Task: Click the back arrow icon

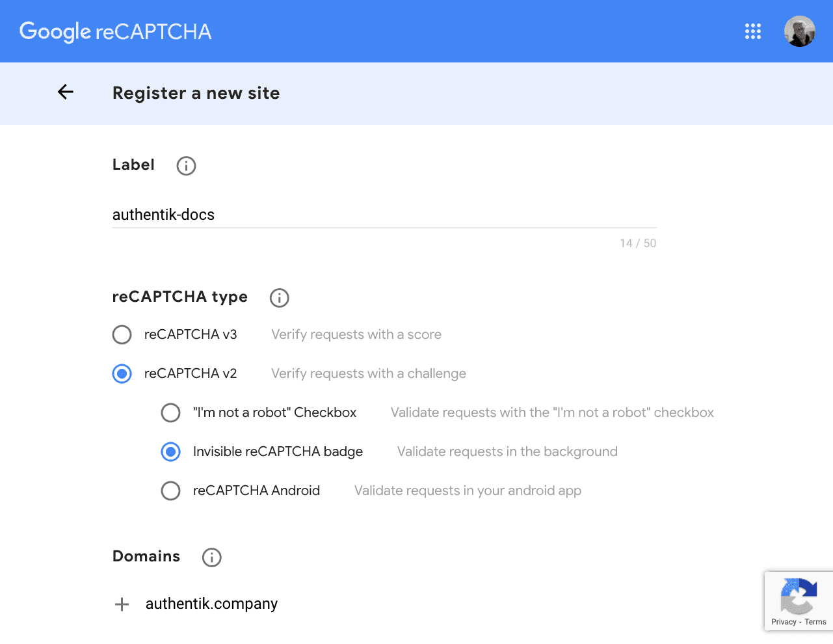Action: 66,92
